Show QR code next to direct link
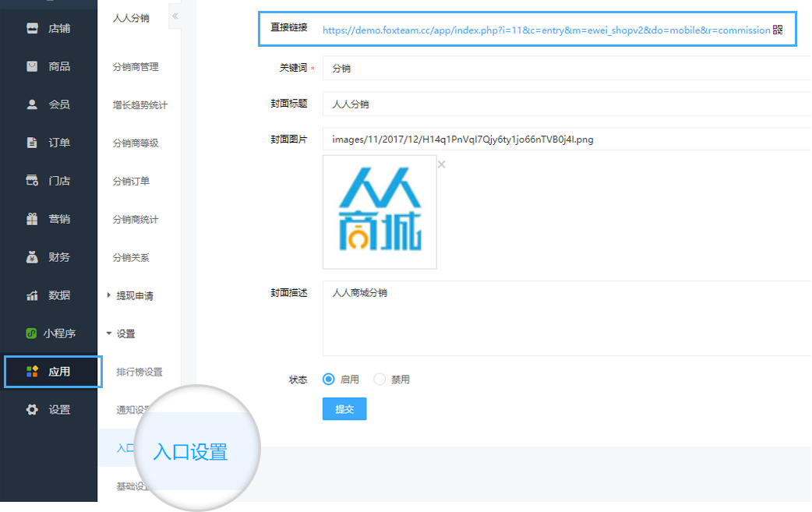This screenshot has width=812, height=512. pyautogui.click(x=778, y=30)
